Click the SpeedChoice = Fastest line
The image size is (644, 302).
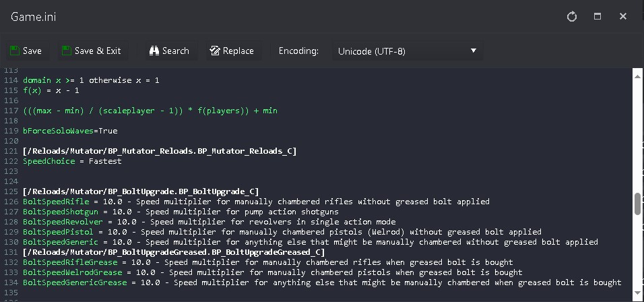click(72, 161)
